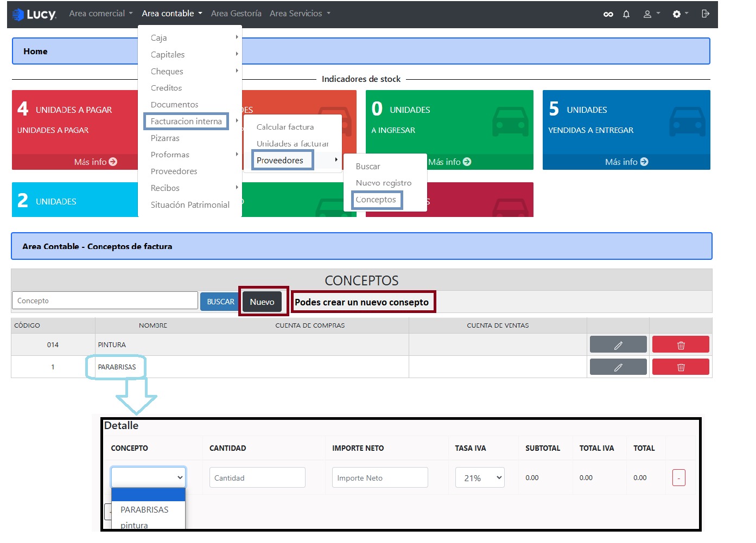Click the trash delete icon for PARABRISAS
The image size is (756, 543).
coord(681,367)
